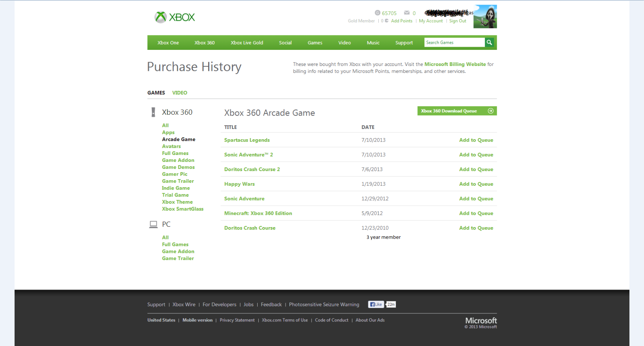The image size is (644, 346).
Task: Click the Xbox logo in the header
Action: [175, 17]
